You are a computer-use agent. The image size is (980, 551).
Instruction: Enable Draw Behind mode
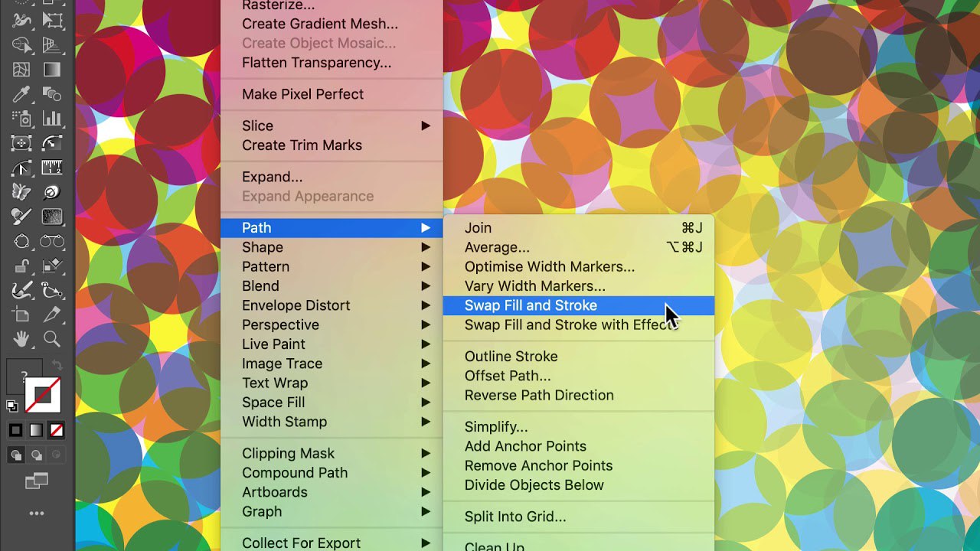pyautogui.click(x=36, y=455)
